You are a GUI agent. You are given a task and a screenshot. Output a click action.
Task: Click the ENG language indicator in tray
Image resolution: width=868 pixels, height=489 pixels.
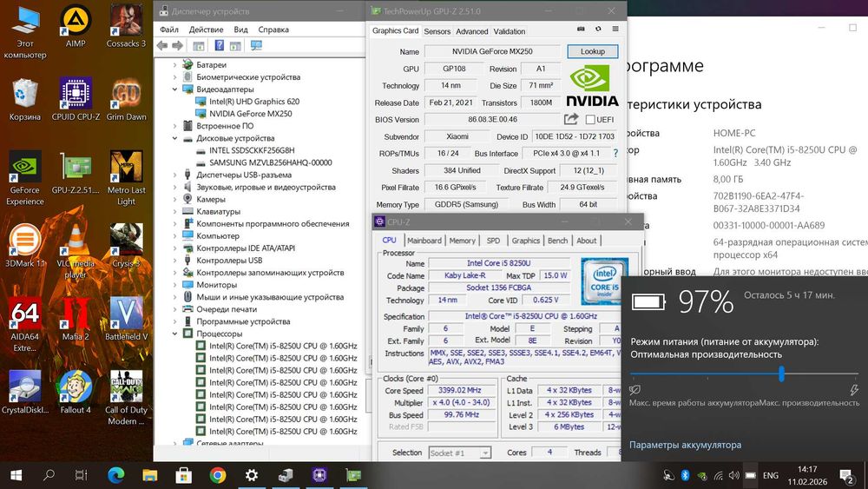coord(771,476)
